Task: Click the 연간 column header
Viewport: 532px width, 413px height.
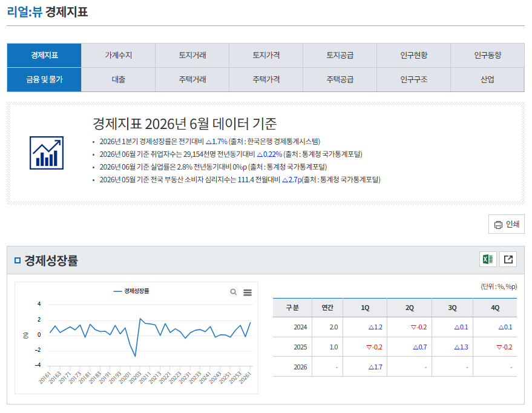Action: click(327, 308)
